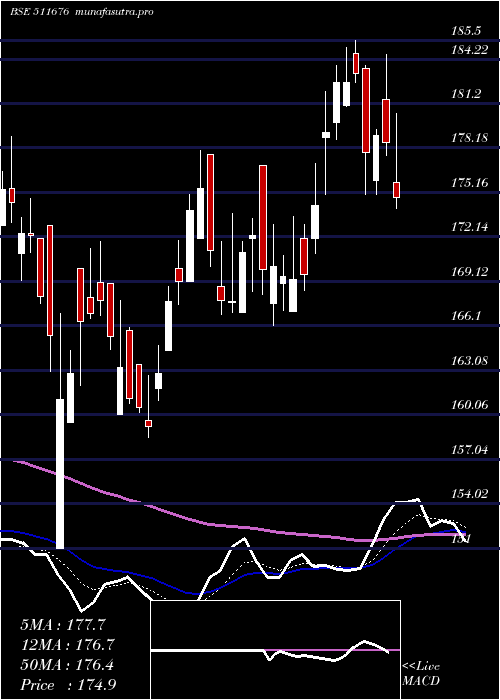Click the 178.18 price axis label

tap(470, 138)
